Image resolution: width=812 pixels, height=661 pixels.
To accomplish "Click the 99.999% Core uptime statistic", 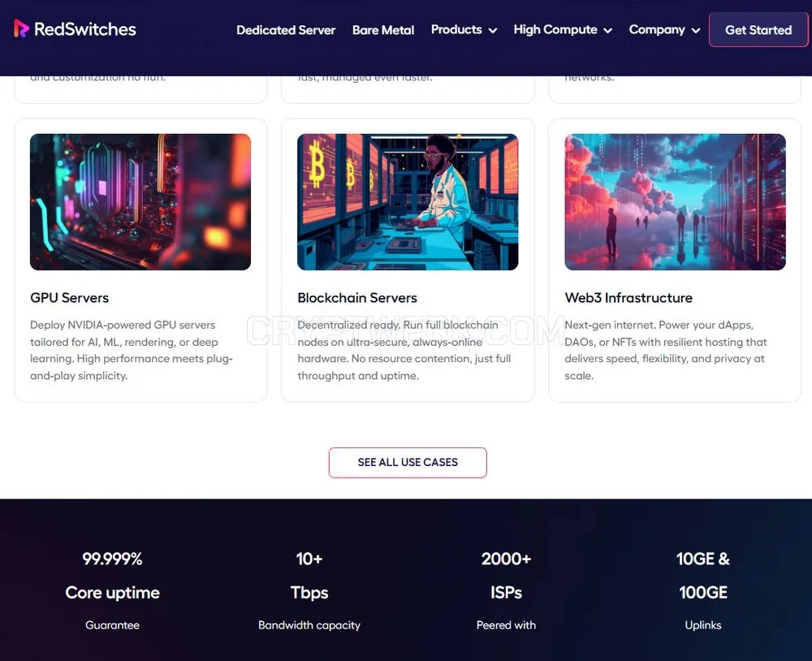I will coord(112,591).
